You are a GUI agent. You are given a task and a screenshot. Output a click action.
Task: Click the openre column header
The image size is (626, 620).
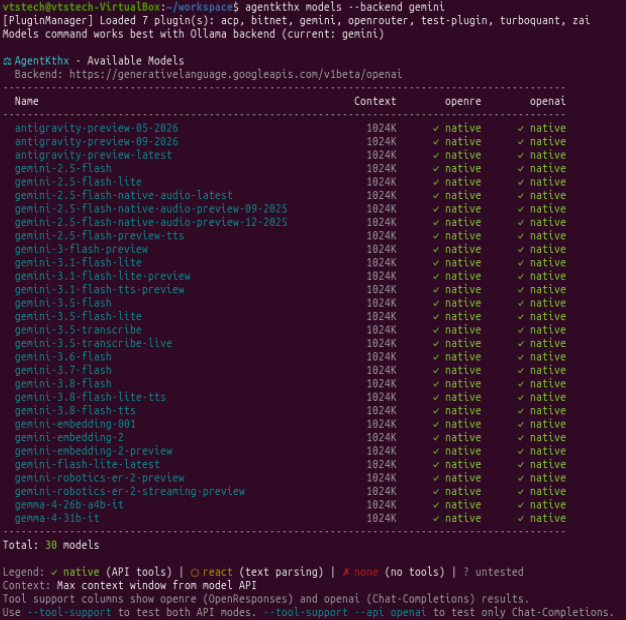(463, 101)
